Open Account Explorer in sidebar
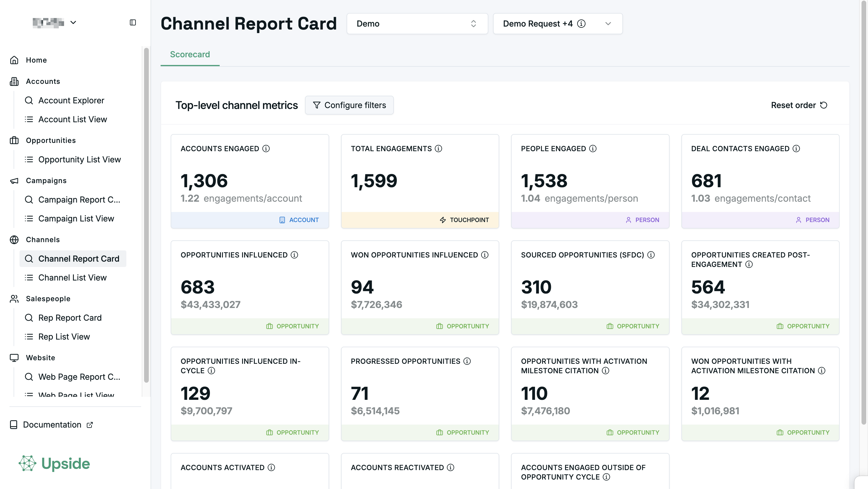This screenshot has height=489, width=868. point(71,100)
